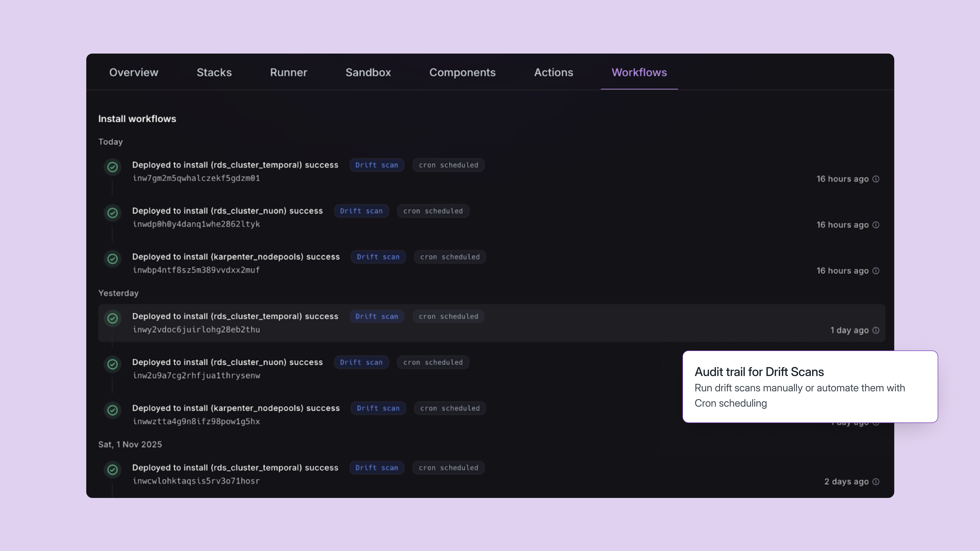The width and height of the screenshot is (980, 551).
Task: Click success check icon for inwcwlohktaqsis5rv3o71hosr
Action: 112,470
